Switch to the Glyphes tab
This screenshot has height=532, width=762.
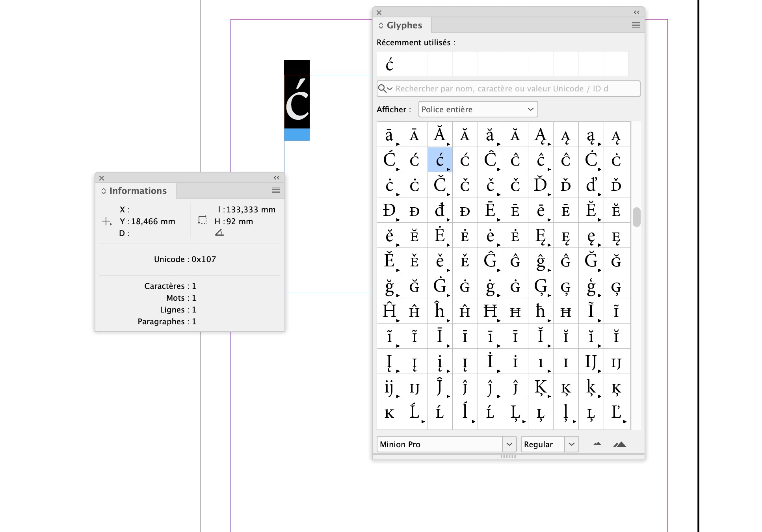[403, 25]
